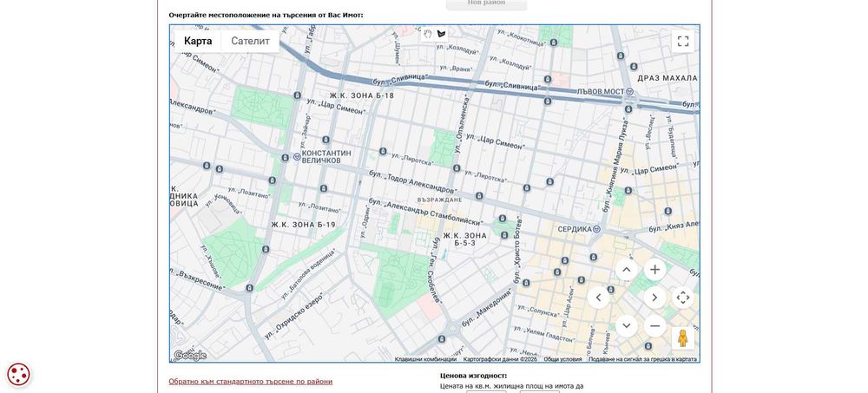Image resolution: width=868 pixels, height=393 pixels.
Task: Open the round red widget at page corner
Action: (x=18, y=374)
